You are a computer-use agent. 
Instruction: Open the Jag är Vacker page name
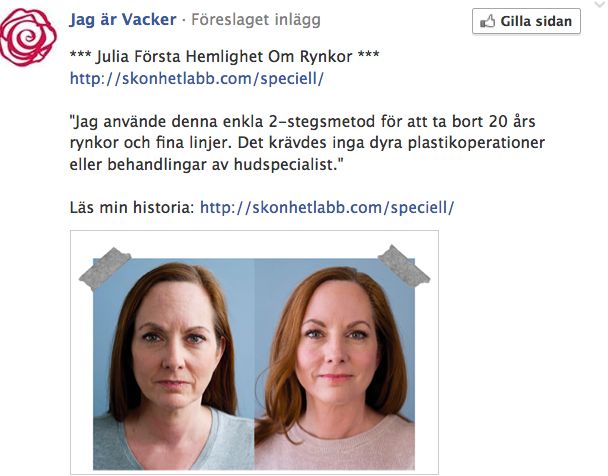click(123, 19)
